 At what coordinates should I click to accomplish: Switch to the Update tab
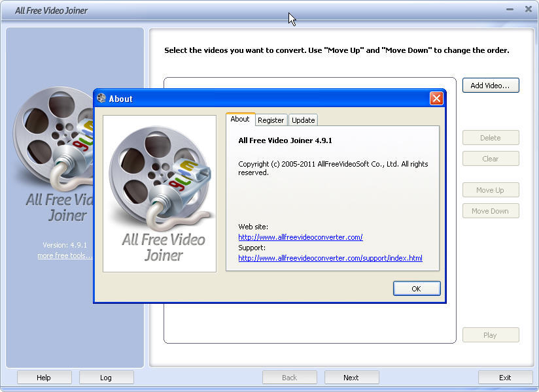point(303,120)
